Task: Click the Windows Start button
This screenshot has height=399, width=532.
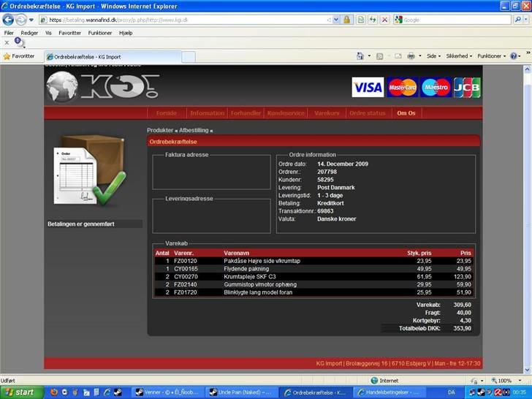Action: (20, 392)
